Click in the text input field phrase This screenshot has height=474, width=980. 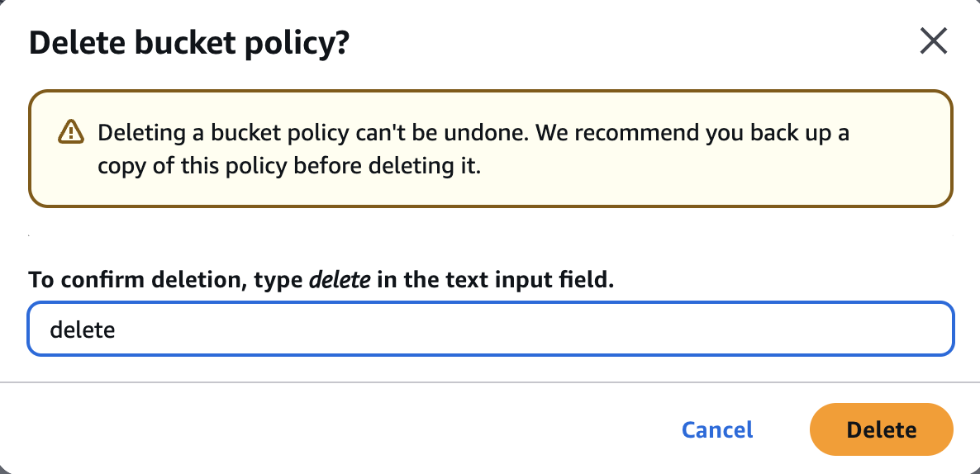point(495,280)
